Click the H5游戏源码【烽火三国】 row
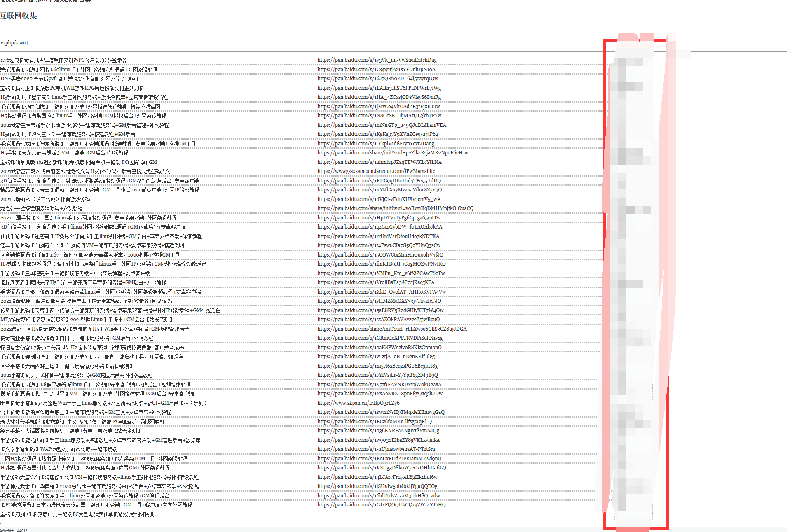The height and width of the screenshot is (532, 787). (68, 134)
